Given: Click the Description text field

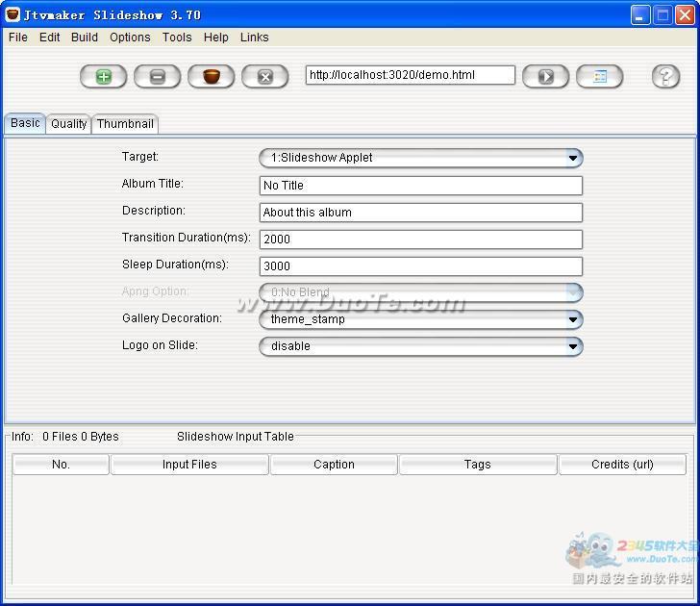Looking at the screenshot, I should click(421, 213).
